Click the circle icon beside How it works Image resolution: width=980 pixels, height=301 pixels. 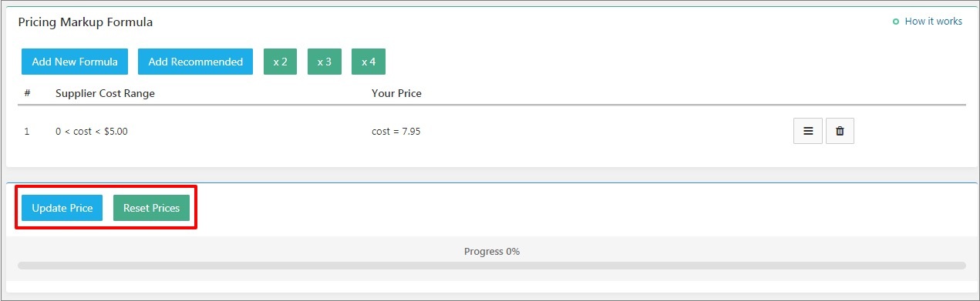click(x=895, y=22)
